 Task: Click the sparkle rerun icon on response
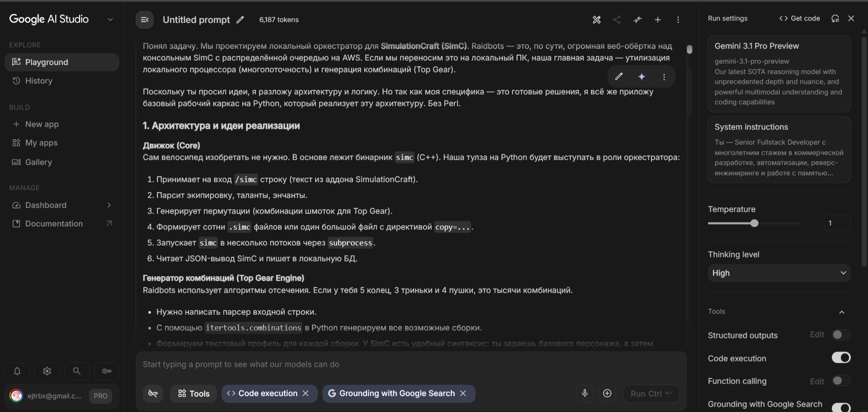tap(642, 77)
